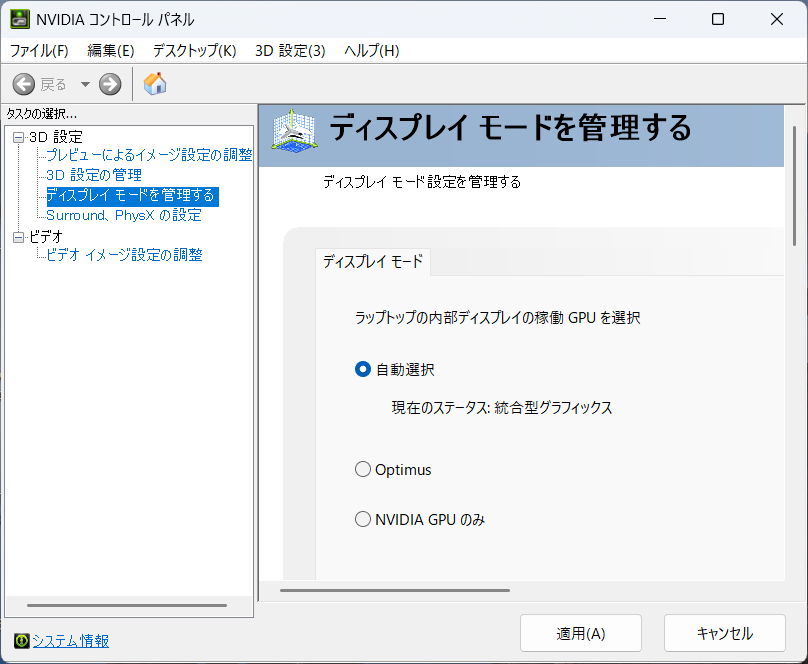Open プレビューによるイメージ設定の調整
The height and width of the screenshot is (664, 808).
[x=149, y=155]
